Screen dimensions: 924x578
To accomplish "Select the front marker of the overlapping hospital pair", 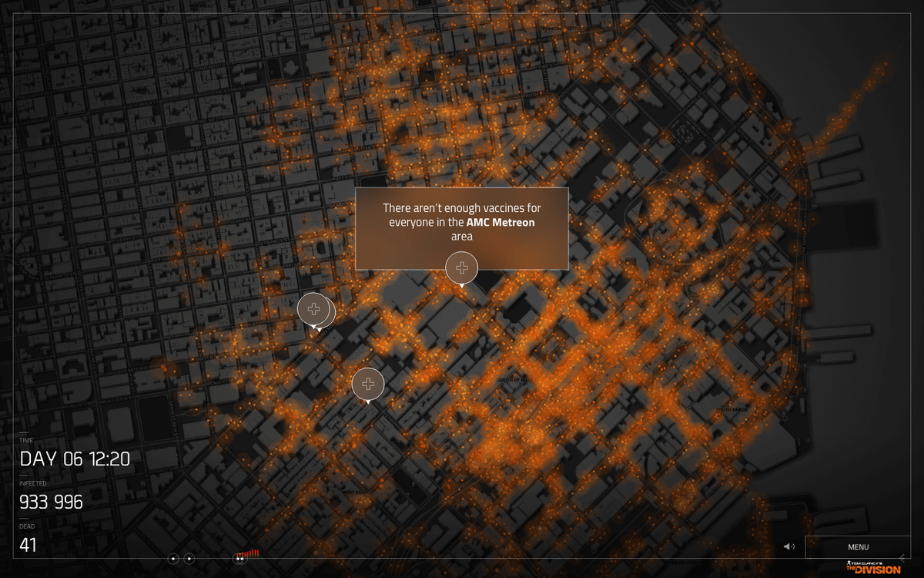I will (313, 309).
